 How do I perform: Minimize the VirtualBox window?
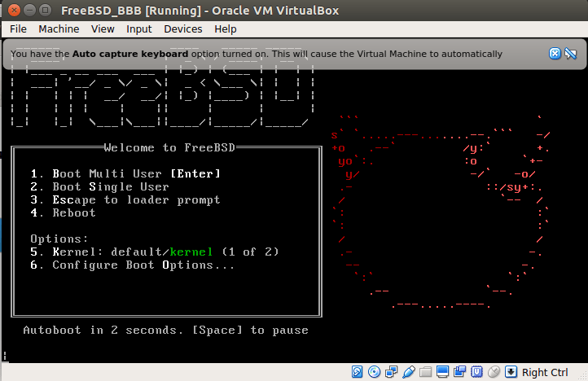tap(29, 10)
